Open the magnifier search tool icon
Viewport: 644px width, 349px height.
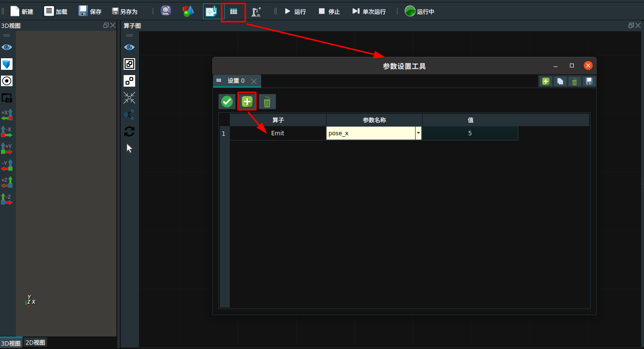166,11
